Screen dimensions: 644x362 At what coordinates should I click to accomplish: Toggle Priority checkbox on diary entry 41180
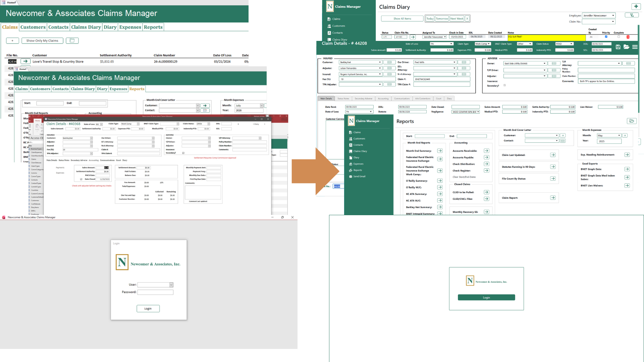click(606, 37)
